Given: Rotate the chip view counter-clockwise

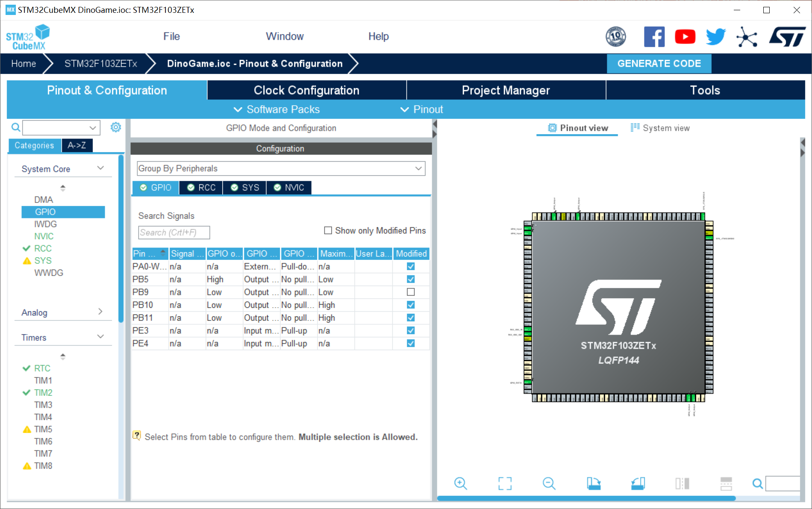Looking at the screenshot, I should point(638,483).
